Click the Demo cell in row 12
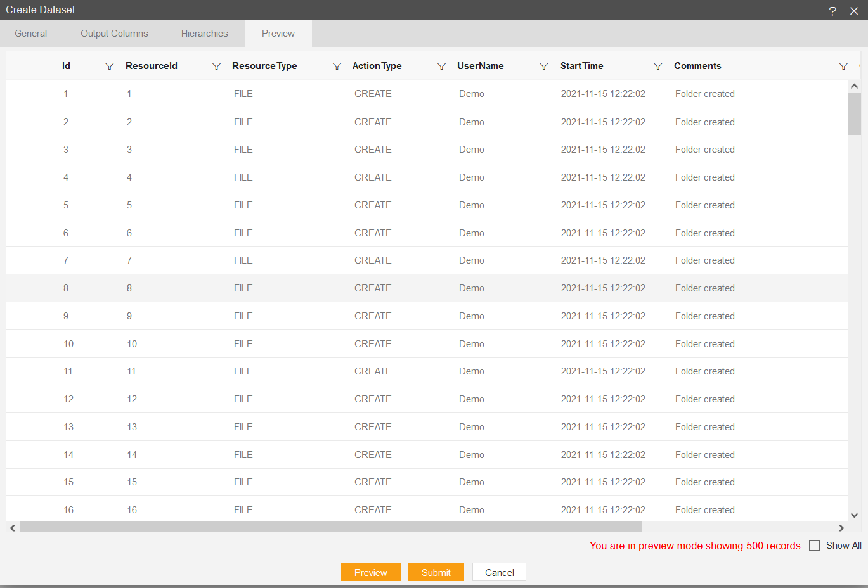 [472, 399]
